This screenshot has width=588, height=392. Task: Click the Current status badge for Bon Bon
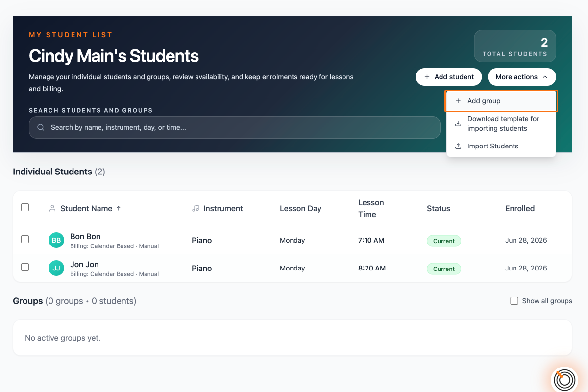point(444,241)
